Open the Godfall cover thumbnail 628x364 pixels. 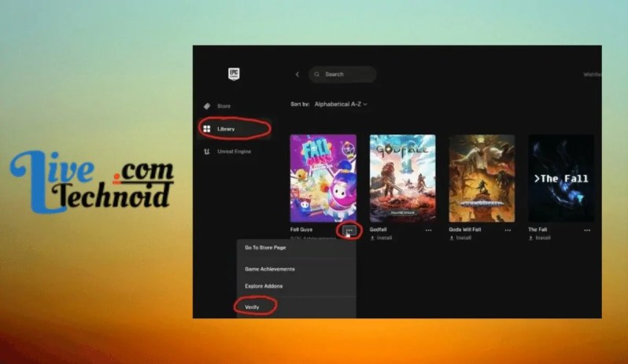click(x=402, y=178)
